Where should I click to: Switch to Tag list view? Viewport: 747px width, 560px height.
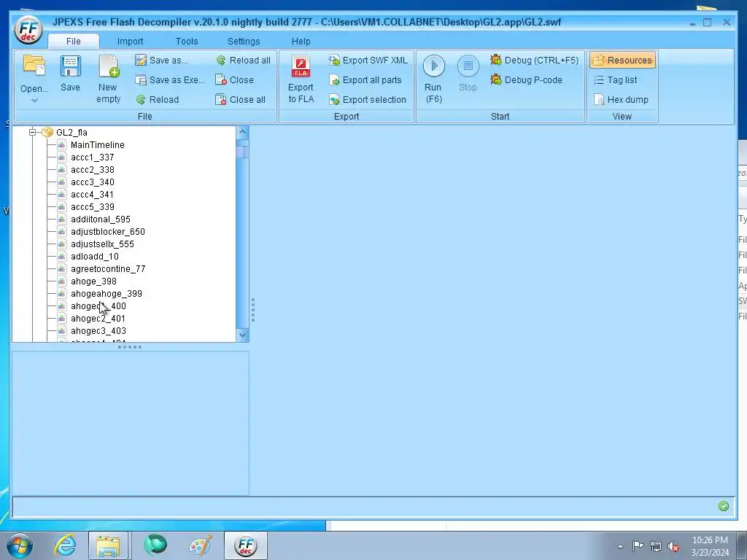(x=615, y=80)
